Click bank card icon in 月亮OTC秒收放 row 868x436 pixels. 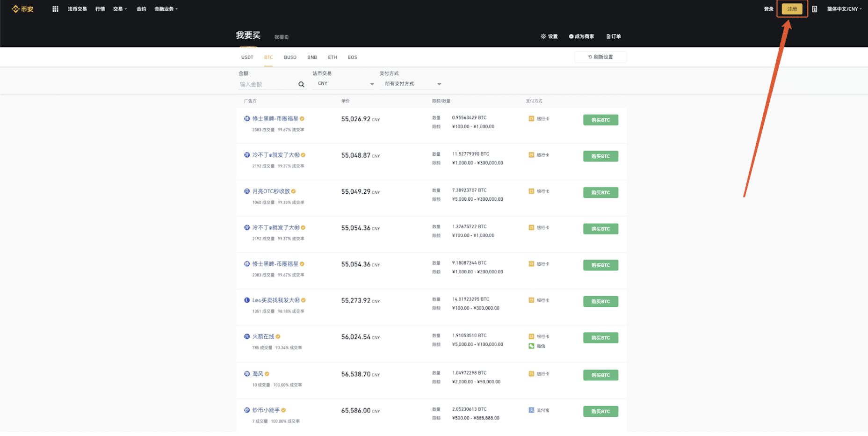(x=531, y=191)
